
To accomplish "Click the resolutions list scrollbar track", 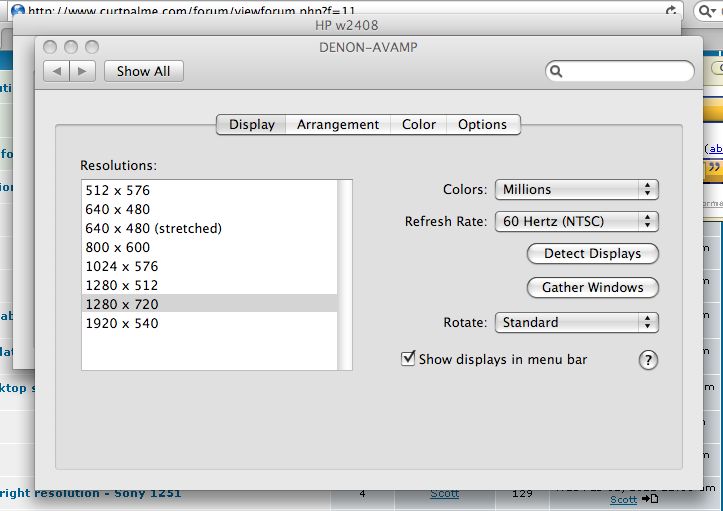I will 344,275.
